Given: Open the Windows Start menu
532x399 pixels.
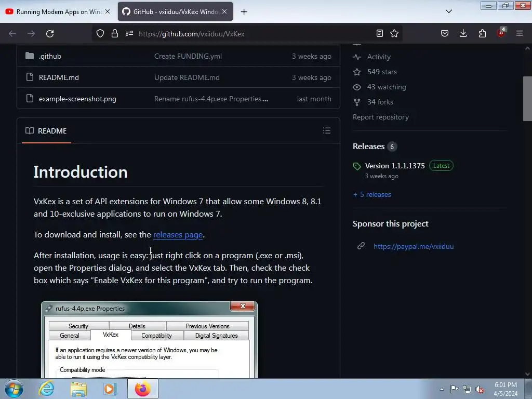Looking at the screenshot, I should [x=14, y=389].
